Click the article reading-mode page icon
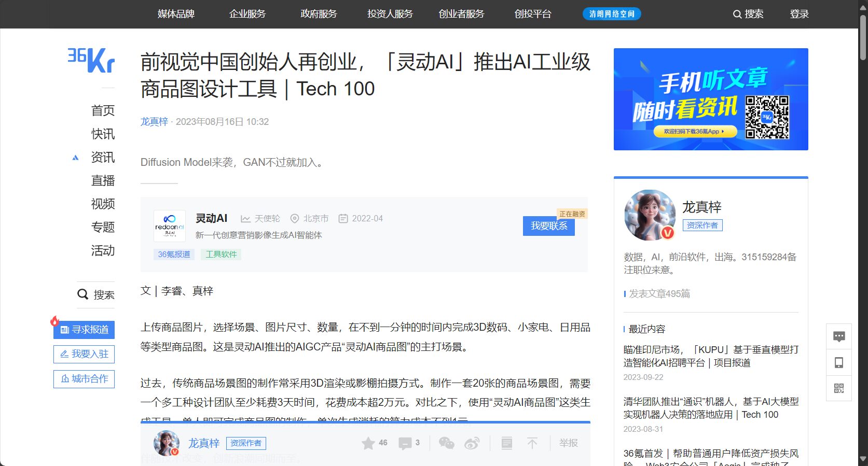This screenshot has width=868, height=466. point(507,443)
